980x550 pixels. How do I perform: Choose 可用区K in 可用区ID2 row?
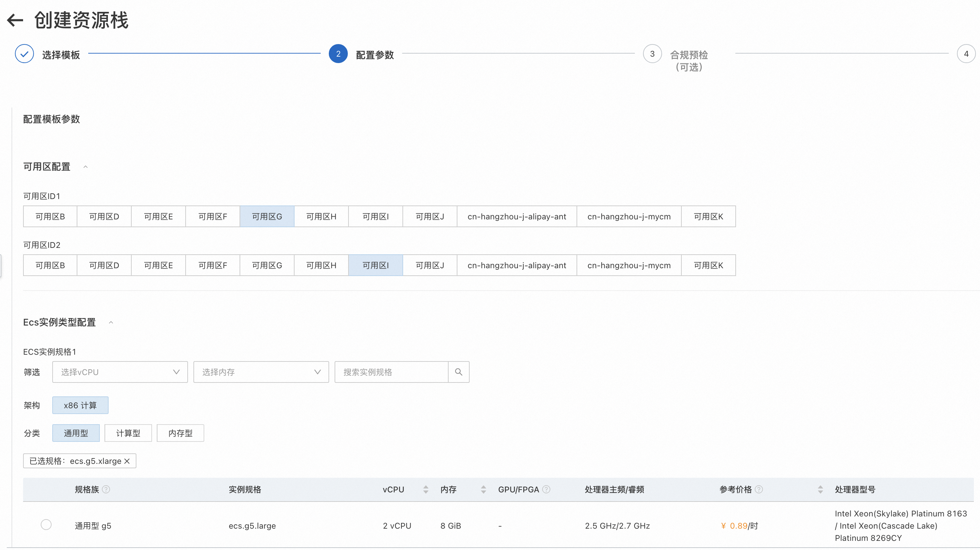[x=708, y=265]
